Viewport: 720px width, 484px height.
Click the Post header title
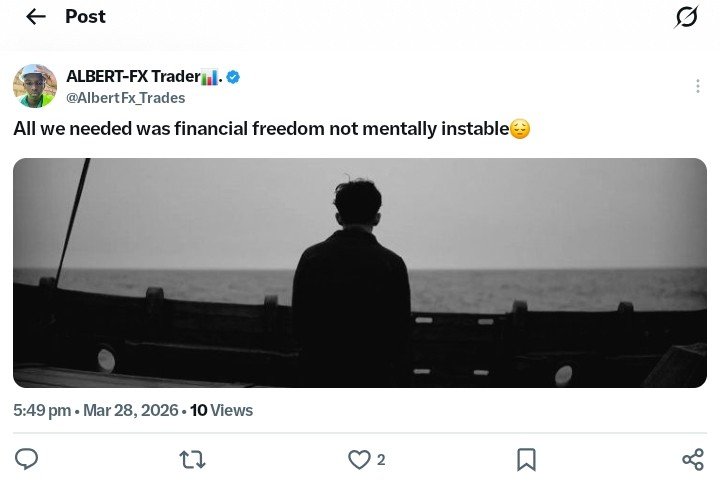(x=85, y=17)
